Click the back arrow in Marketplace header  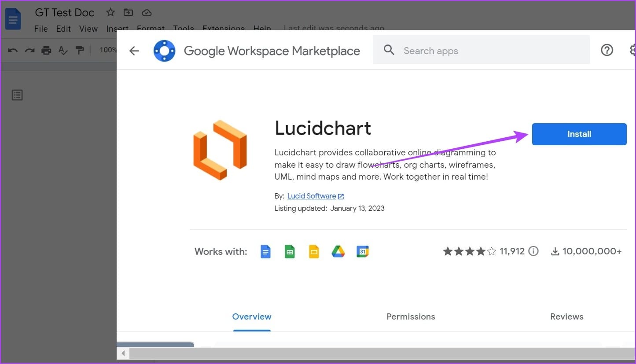pyautogui.click(x=134, y=51)
